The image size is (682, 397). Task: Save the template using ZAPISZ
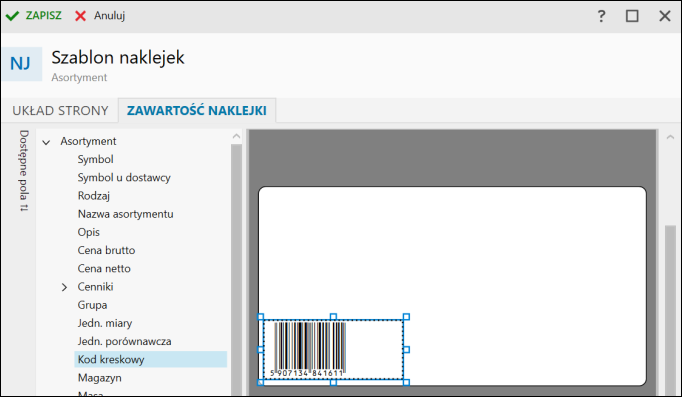pyautogui.click(x=34, y=16)
